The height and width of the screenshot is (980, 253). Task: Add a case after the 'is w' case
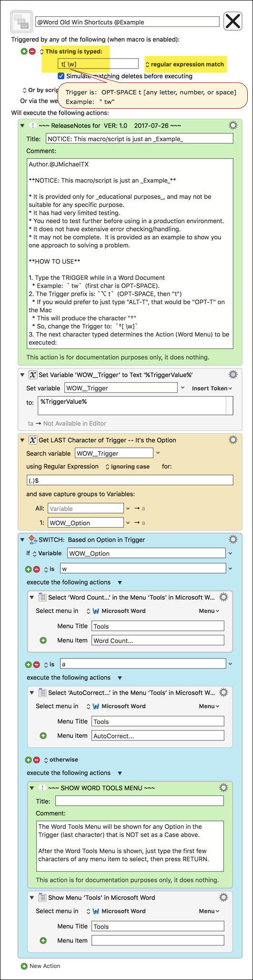tap(29, 569)
